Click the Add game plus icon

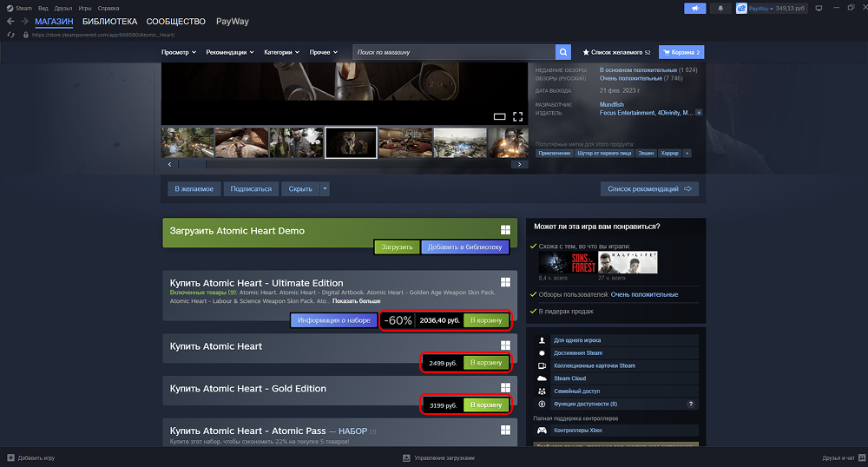pos(10,457)
